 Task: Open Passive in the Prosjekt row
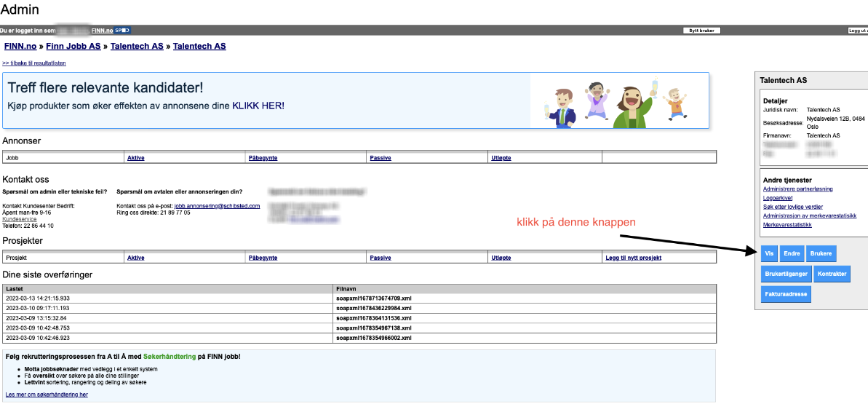[x=381, y=258]
